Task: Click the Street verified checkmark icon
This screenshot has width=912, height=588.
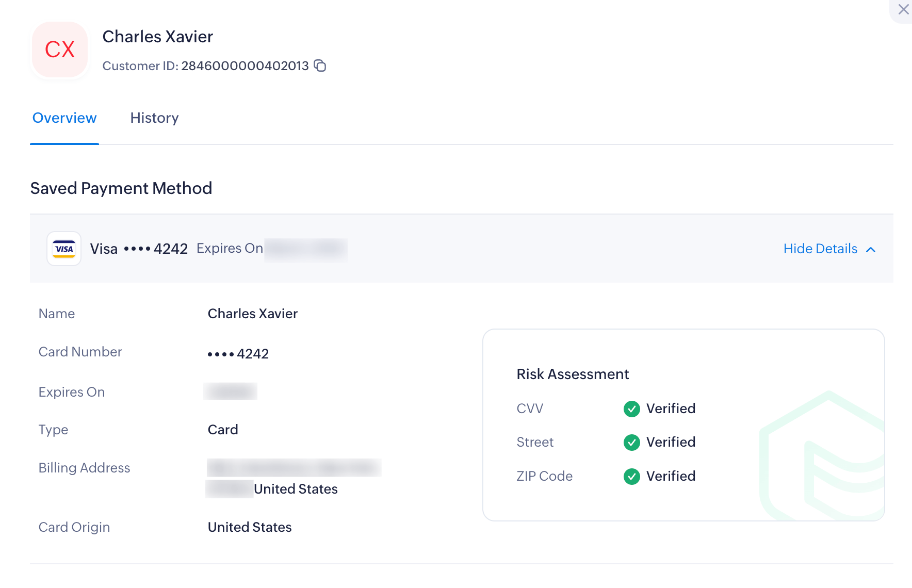Action: coord(631,442)
